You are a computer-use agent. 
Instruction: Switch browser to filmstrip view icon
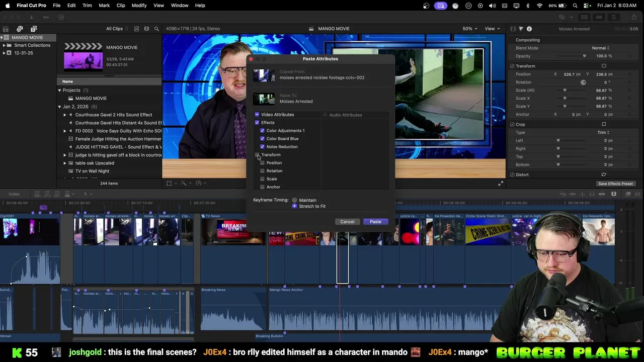pos(146,29)
